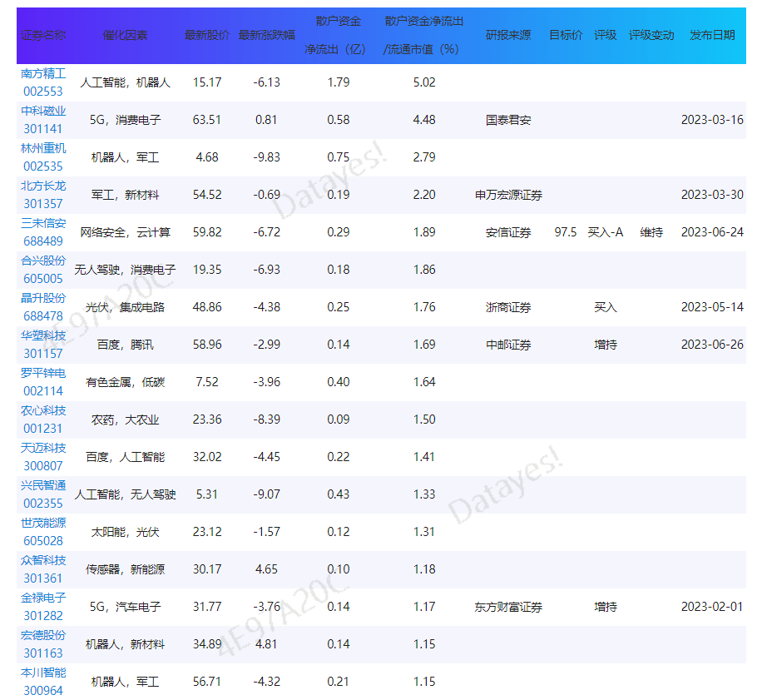Click the date 2023-06-24
762x700 pixels.
(712, 232)
